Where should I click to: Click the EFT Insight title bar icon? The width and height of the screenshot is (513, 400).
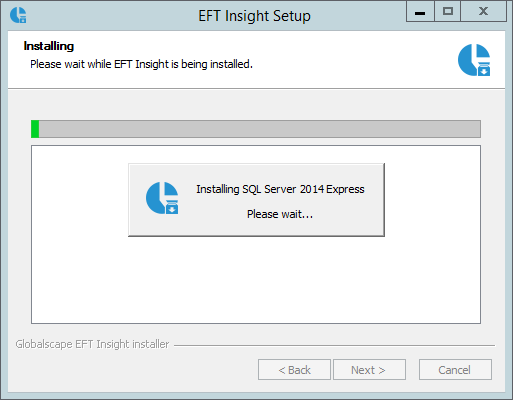tap(18, 15)
